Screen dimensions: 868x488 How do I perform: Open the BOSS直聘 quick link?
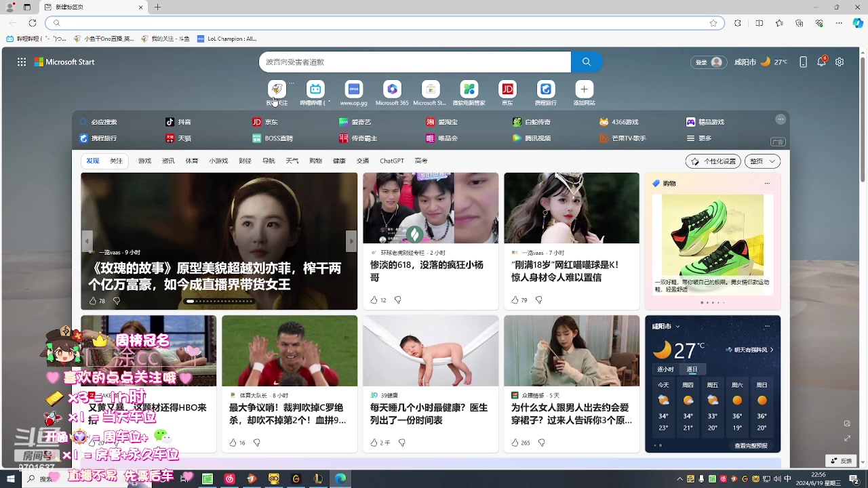pos(272,138)
